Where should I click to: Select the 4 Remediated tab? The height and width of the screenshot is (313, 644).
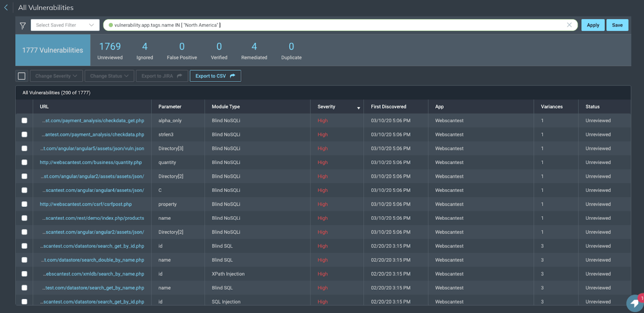254,50
